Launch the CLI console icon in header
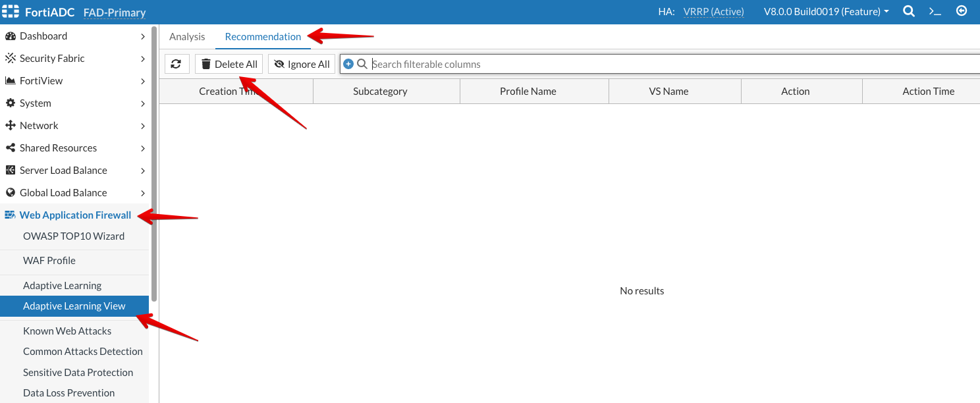The width and height of the screenshot is (980, 403). [x=935, y=11]
